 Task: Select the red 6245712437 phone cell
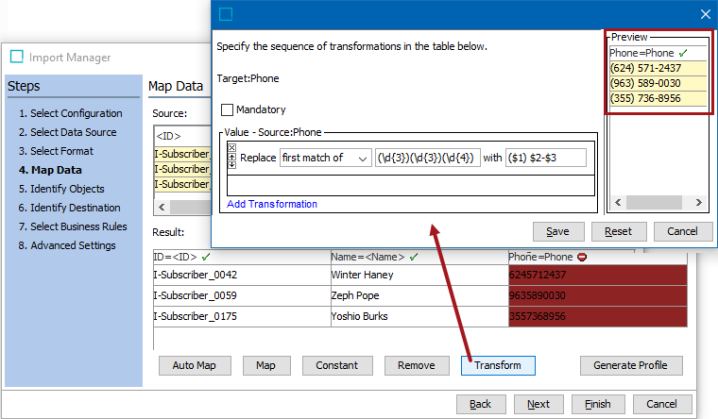[x=598, y=275]
